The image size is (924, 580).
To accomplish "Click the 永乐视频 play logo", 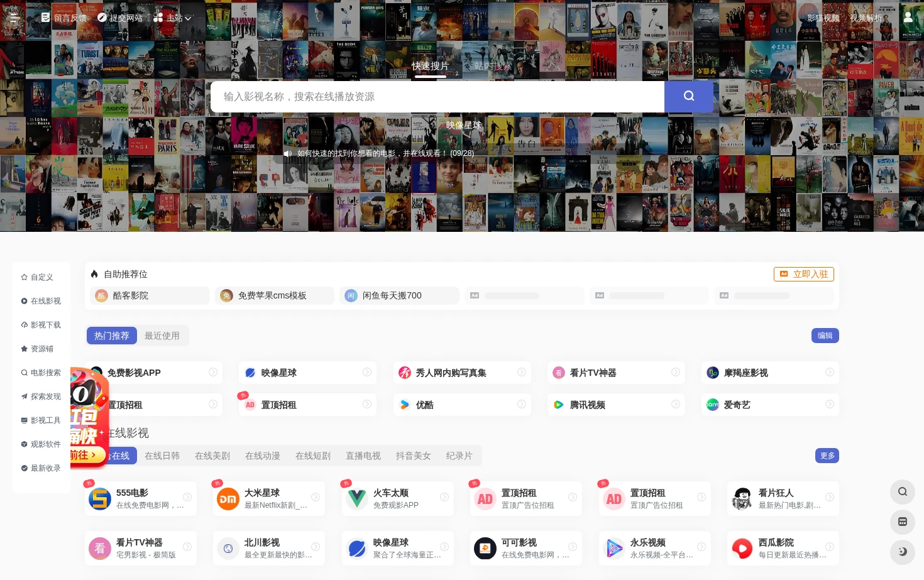I will click(614, 549).
